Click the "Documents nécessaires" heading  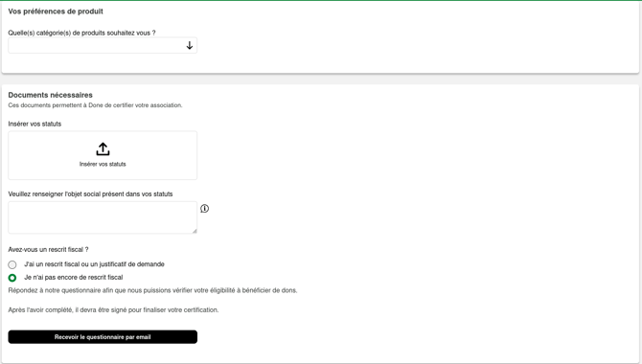pos(51,95)
